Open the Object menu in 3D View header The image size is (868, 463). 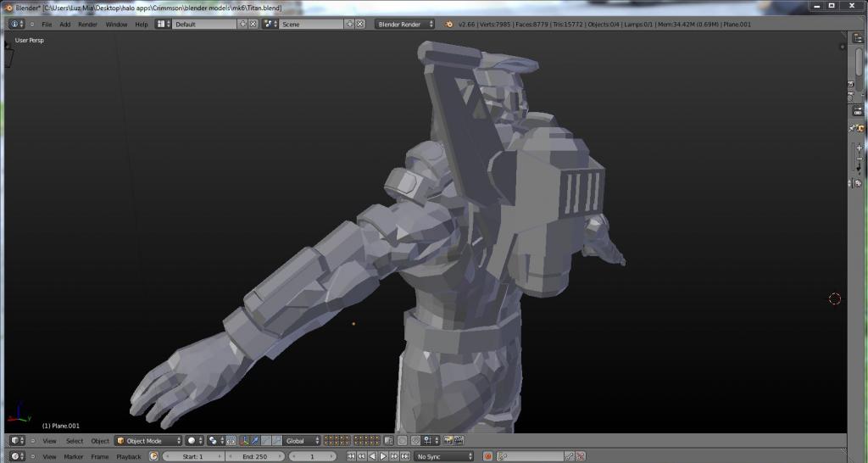pos(100,442)
